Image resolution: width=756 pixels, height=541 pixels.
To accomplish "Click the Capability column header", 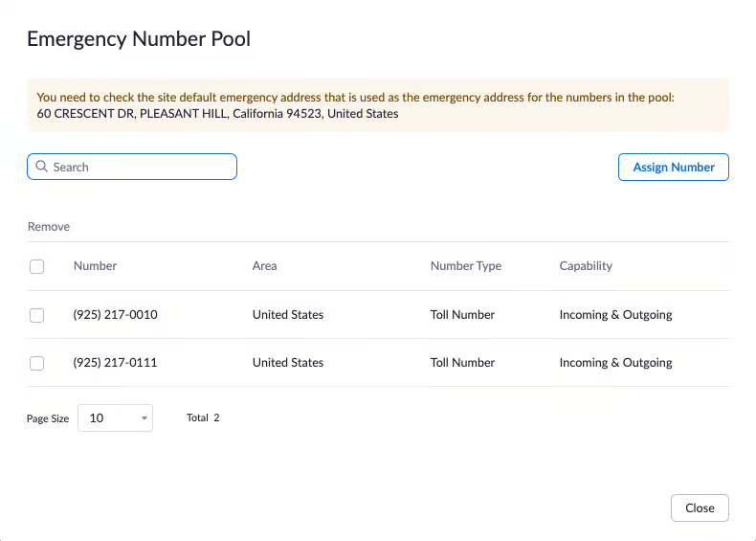I will pos(586,266).
